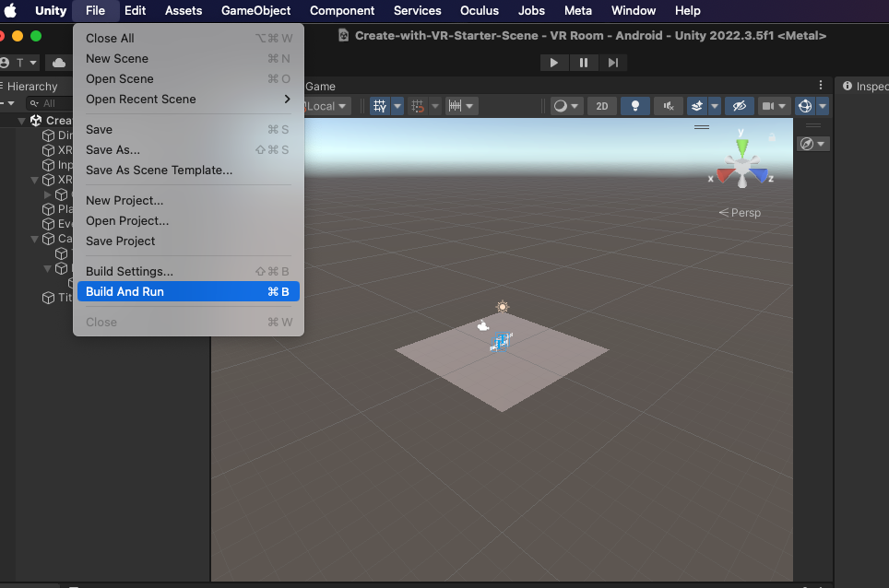Viewport: 889px width, 588px height.
Task: Open Scene view three-dot options menu
Action: [x=821, y=85]
